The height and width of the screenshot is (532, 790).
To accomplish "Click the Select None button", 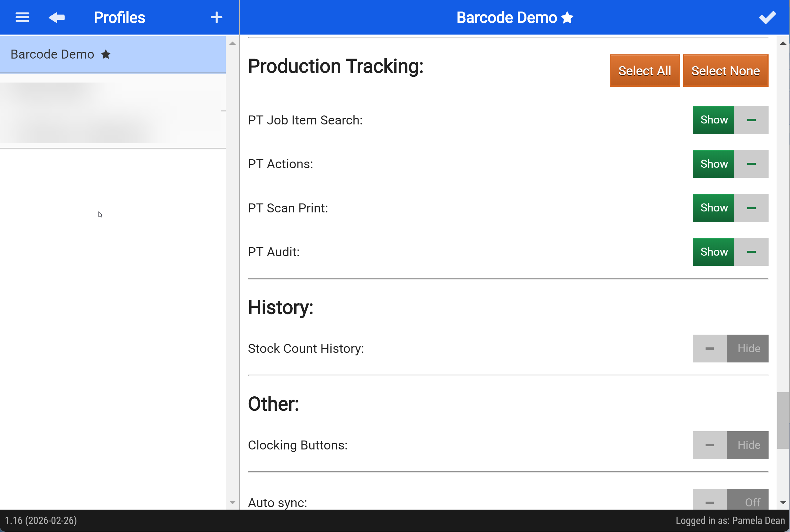I will point(725,71).
